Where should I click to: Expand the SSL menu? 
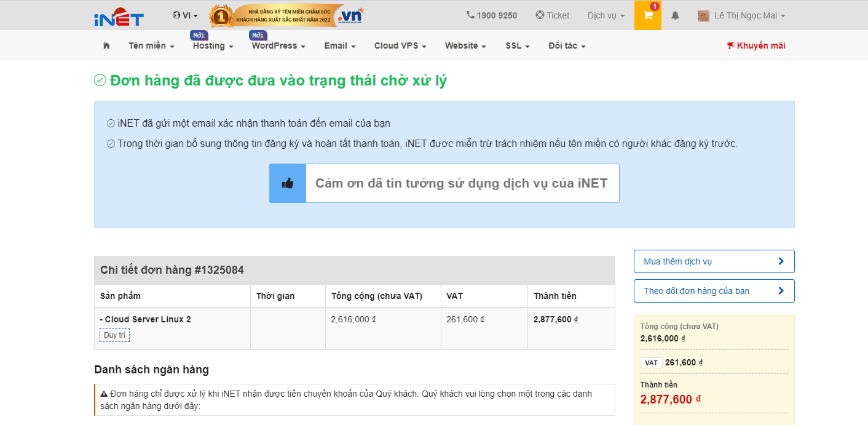click(x=518, y=46)
